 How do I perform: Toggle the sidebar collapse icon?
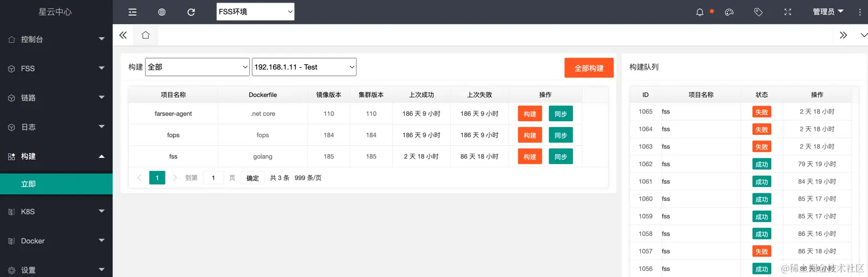coord(132,12)
